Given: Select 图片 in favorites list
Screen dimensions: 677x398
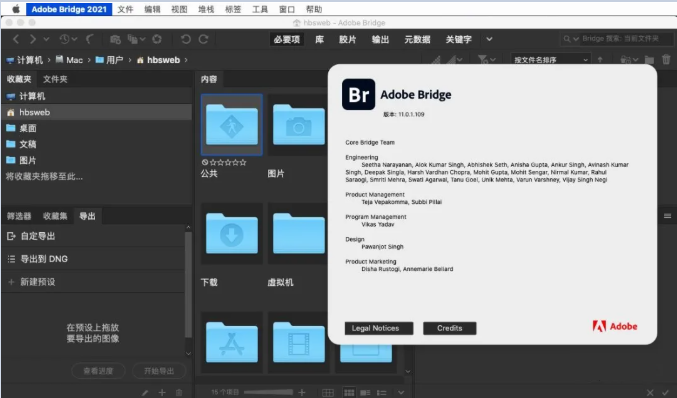Looking at the screenshot, I should (97, 160).
